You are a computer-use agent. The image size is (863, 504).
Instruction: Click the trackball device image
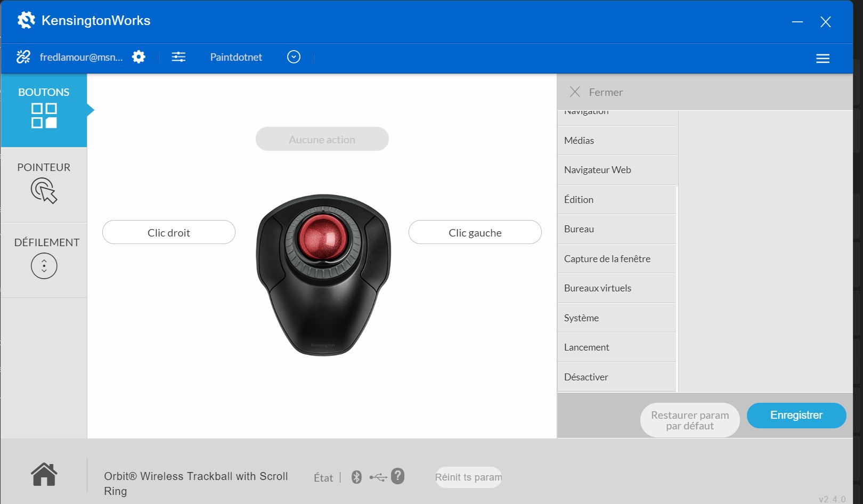pyautogui.click(x=323, y=274)
